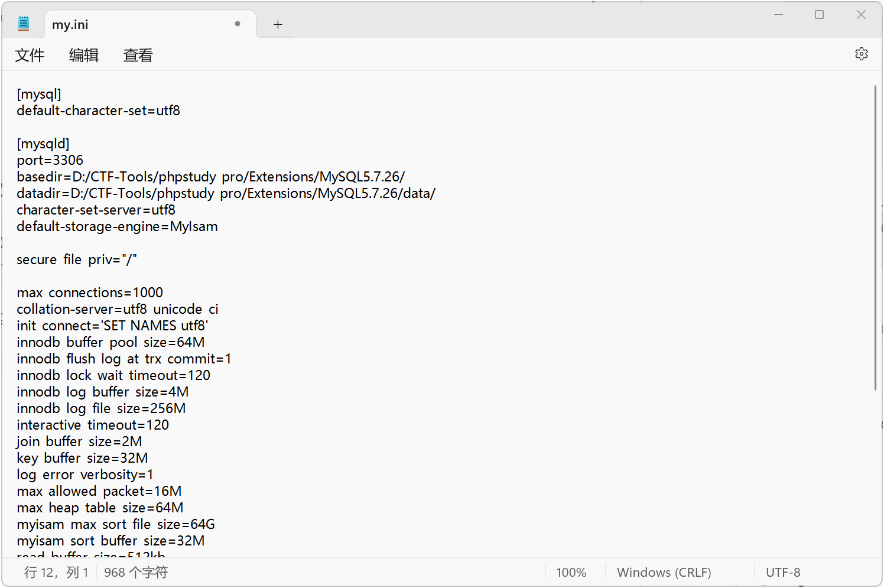Open the 查看 (View) menu
Image resolution: width=884 pixels, height=588 pixels.
(138, 55)
